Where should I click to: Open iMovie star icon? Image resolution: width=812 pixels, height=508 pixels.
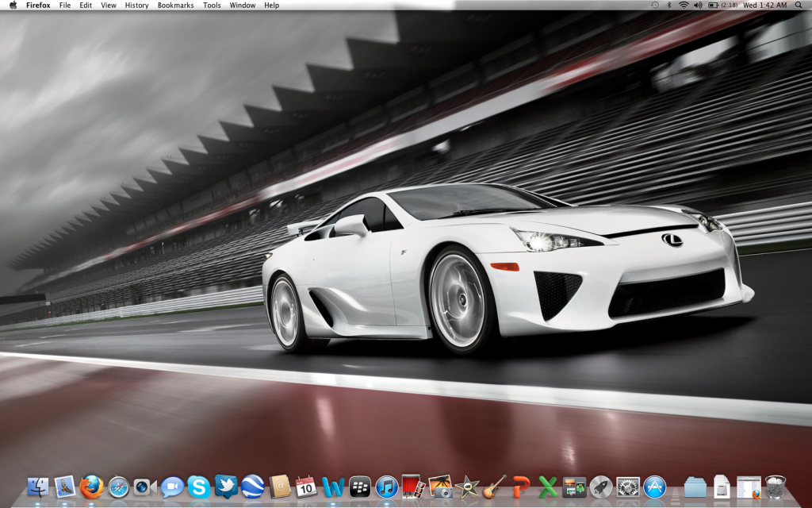tap(468, 487)
